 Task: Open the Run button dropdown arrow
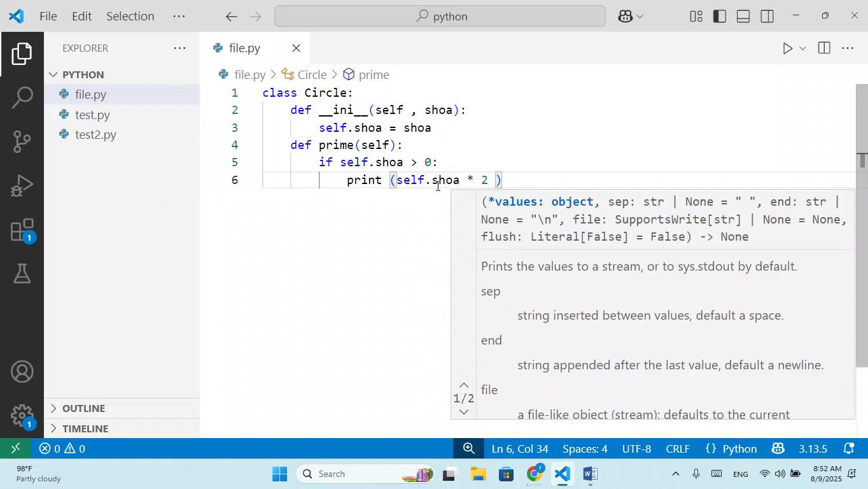tap(802, 48)
